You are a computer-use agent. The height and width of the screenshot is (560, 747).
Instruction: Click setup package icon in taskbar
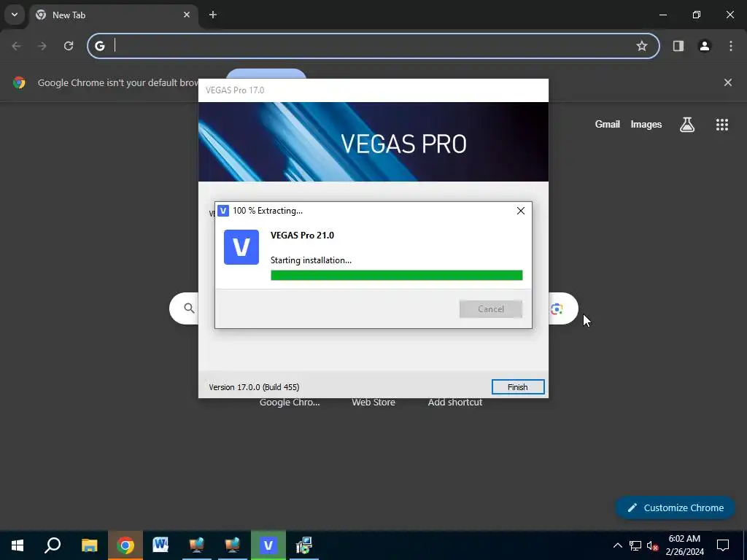coord(304,545)
